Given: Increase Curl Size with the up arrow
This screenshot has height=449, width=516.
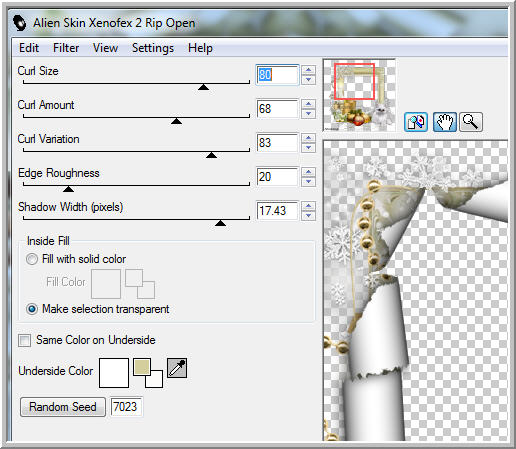Looking at the screenshot, I should pos(308,70).
